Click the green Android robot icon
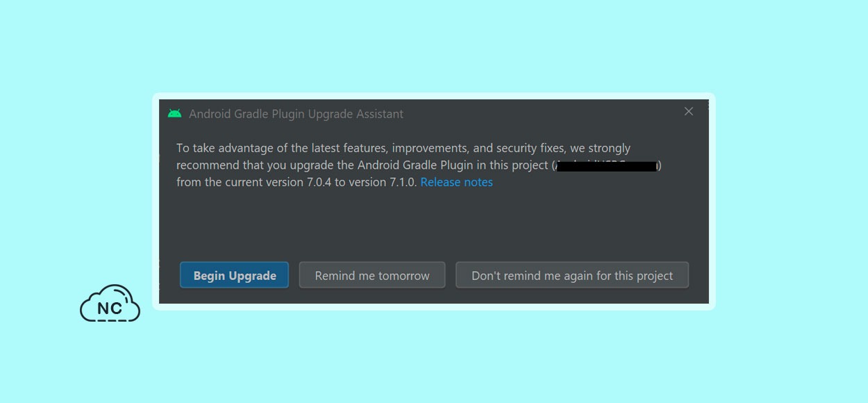Viewport: 868px width, 403px height. tap(174, 113)
